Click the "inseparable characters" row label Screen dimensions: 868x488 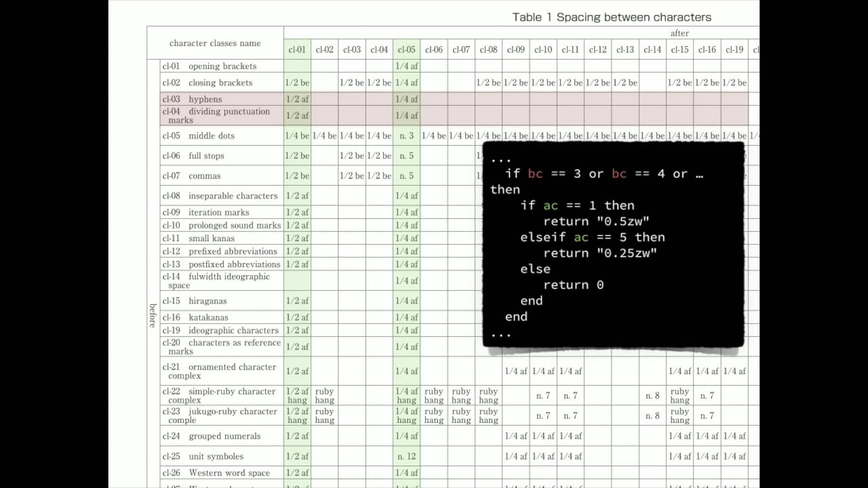point(233,196)
